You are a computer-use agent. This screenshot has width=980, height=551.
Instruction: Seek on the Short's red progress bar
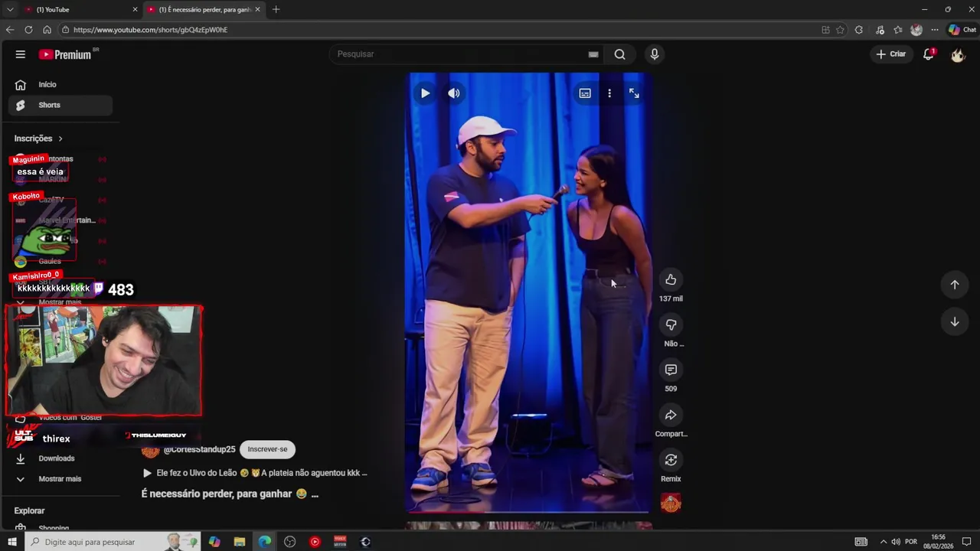click(528, 511)
